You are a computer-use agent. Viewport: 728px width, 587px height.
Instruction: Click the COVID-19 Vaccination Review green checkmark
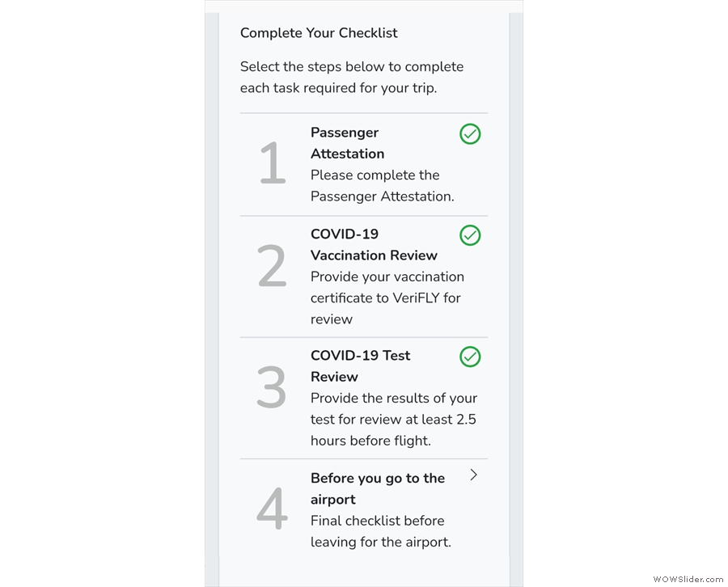click(470, 235)
